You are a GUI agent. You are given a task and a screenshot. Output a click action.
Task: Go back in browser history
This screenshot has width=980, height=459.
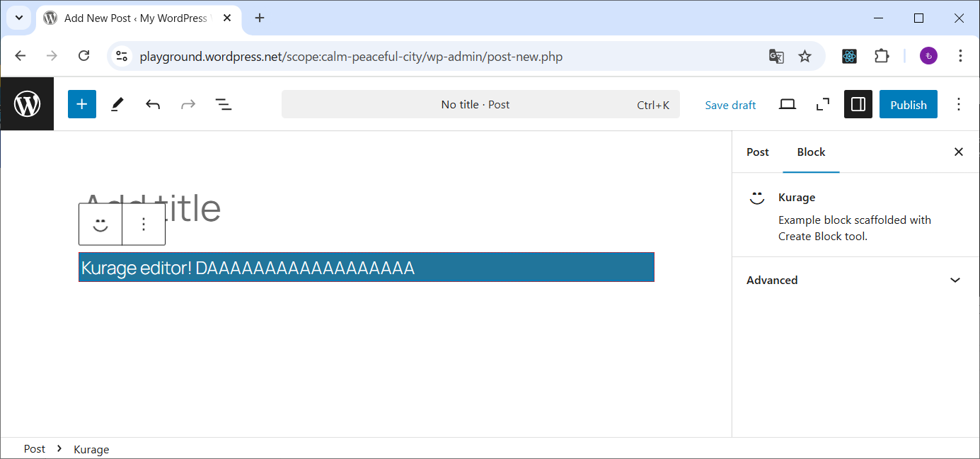point(20,56)
